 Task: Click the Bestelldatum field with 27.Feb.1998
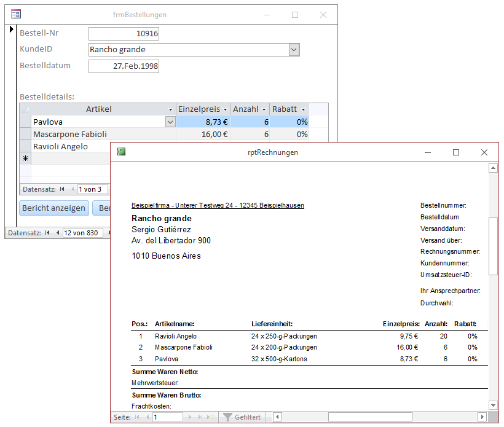pyautogui.click(x=124, y=66)
